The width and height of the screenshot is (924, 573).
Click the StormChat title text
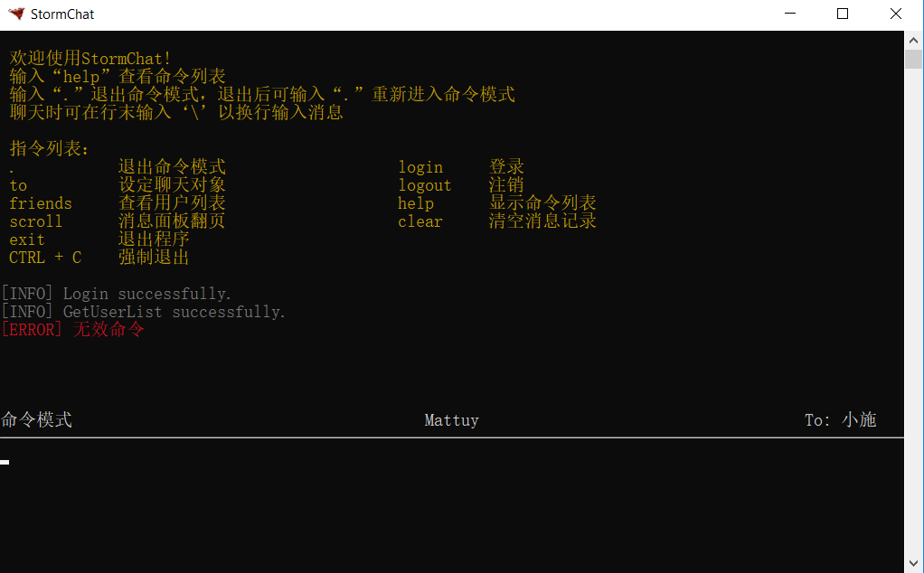(62, 14)
